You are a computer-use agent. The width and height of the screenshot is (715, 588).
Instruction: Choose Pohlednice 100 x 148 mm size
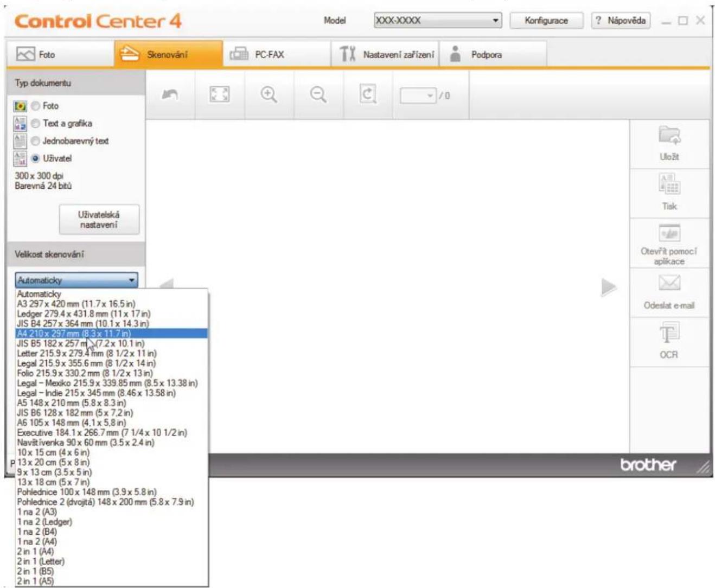point(112,492)
